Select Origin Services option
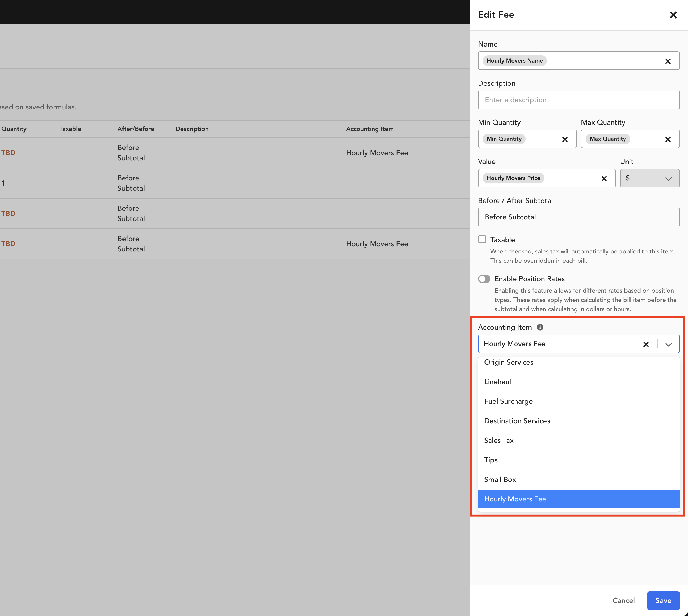688x616 pixels. pos(578,362)
